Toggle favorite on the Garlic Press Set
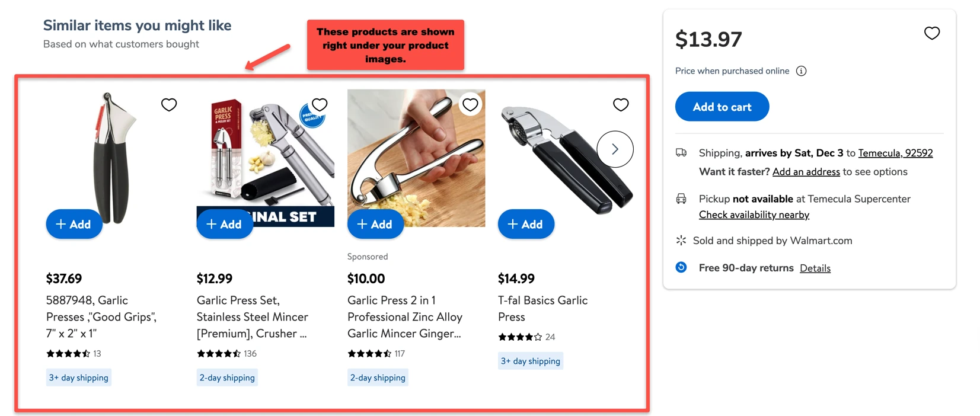This screenshot has height=416, width=980. coord(320,104)
